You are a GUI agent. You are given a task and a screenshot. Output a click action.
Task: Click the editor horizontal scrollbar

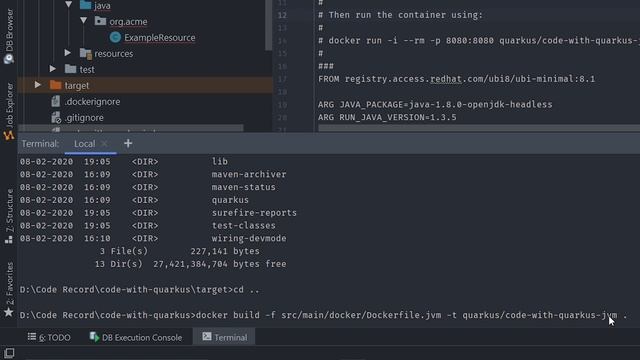pos(479,129)
